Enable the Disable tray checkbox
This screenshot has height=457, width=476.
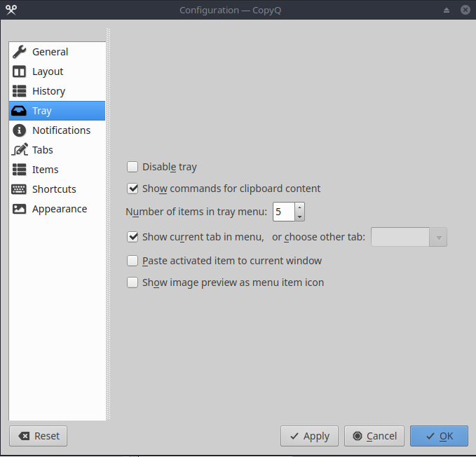coord(132,167)
